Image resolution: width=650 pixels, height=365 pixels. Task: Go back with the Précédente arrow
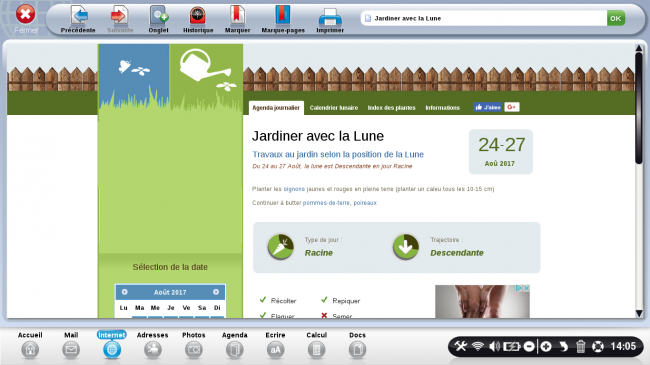[x=78, y=19]
